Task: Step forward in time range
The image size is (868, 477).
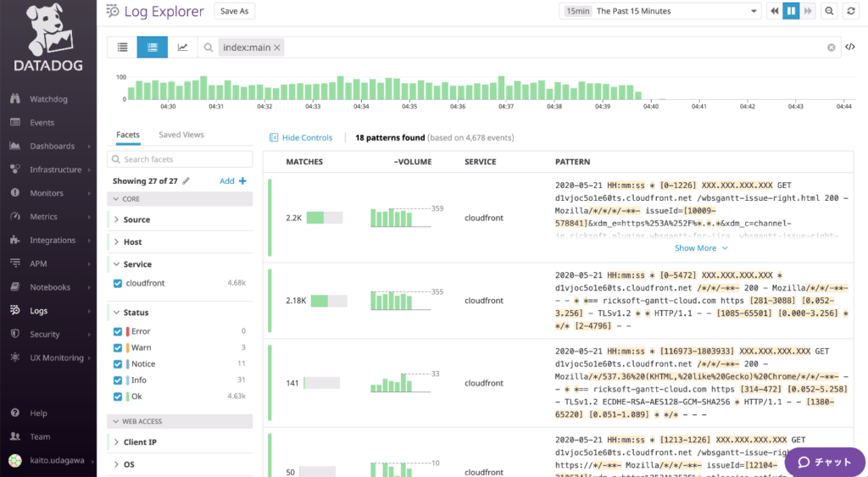Action: pyautogui.click(x=808, y=11)
